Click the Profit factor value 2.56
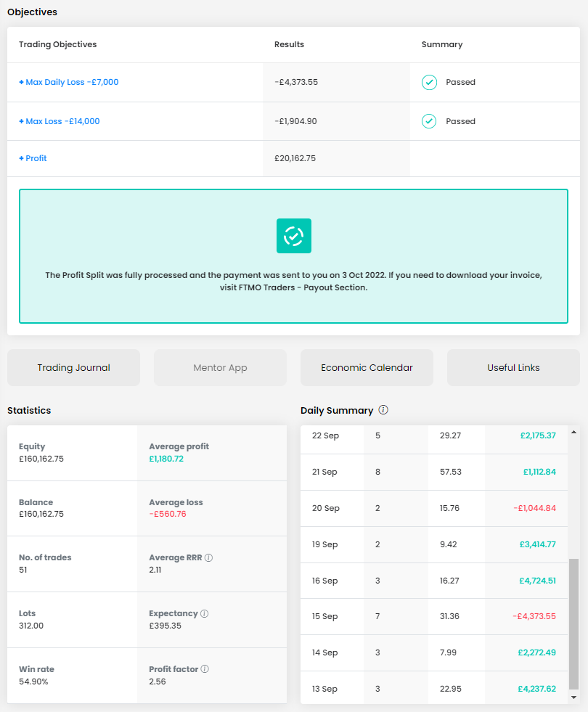588x712 pixels. [x=158, y=682]
